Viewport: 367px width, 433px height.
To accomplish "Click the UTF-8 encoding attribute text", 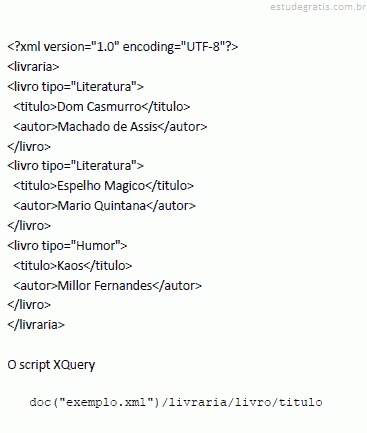I will pyautogui.click(x=176, y=47).
